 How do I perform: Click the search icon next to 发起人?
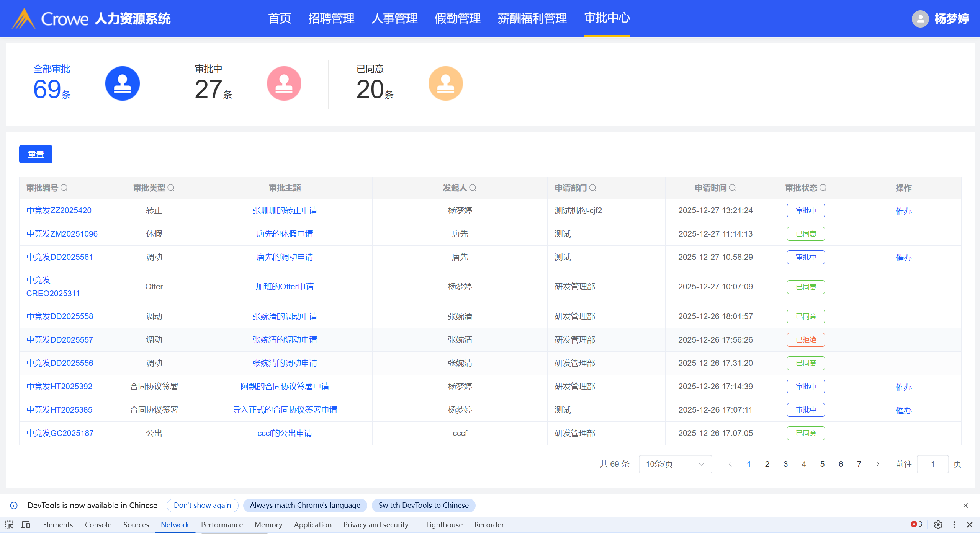[473, 188]
